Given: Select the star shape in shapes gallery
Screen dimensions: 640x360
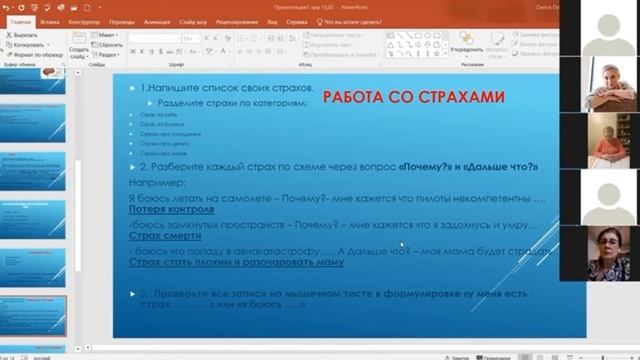Looking at the screenshot, I should [436, 53].
